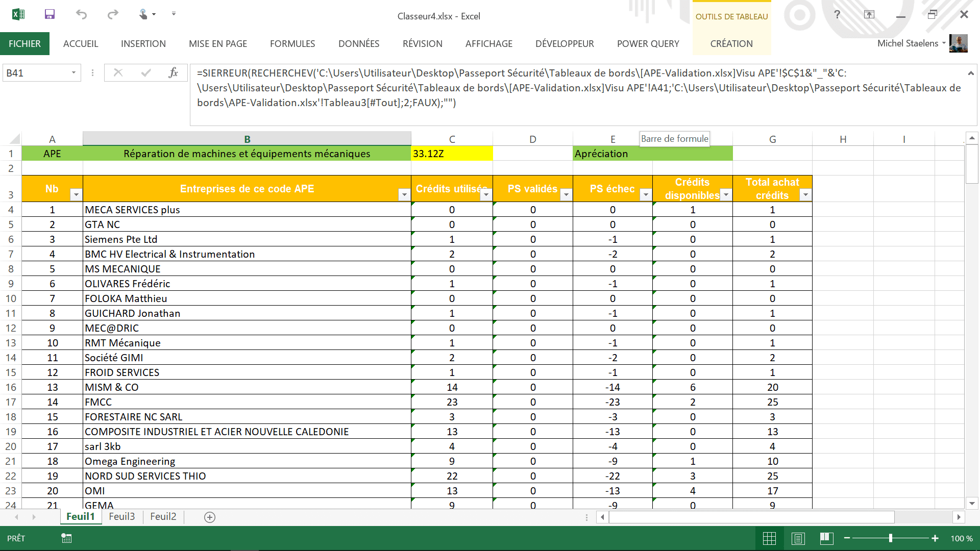The width and height of the screenshot is (980, 551).
Task: Open the FORMULES ribbon tab
Action: [x=292, y=44]
